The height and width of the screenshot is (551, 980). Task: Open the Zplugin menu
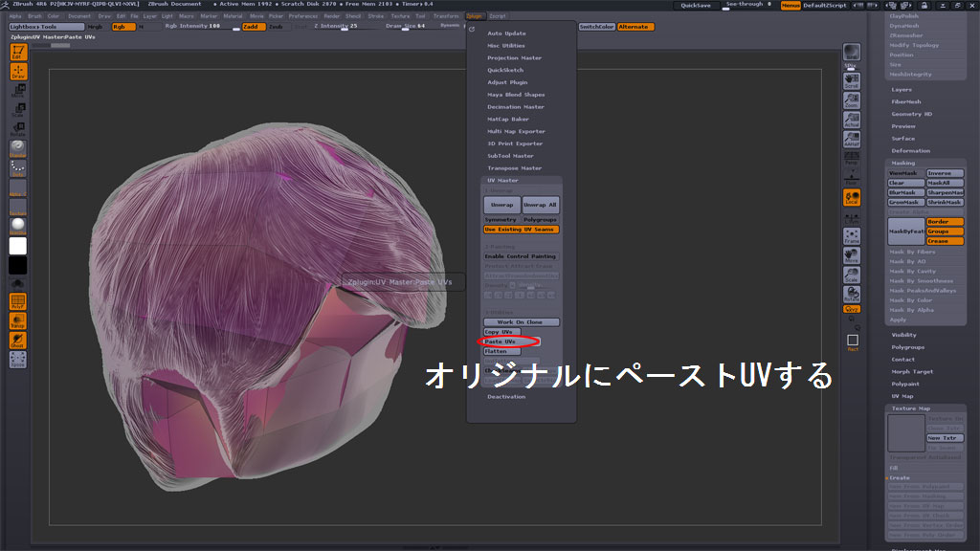(475, 16)
